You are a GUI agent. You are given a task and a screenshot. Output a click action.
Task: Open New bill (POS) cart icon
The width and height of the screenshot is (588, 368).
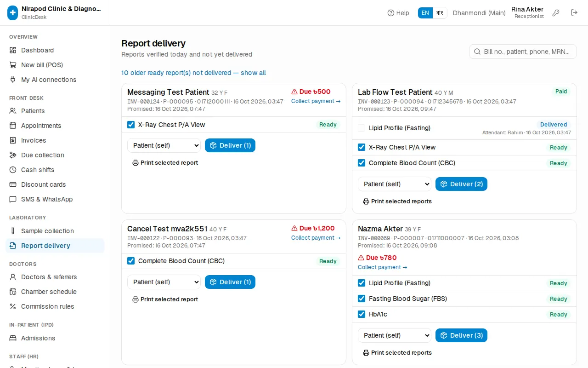pyautogui.click(x=13, y=65)
